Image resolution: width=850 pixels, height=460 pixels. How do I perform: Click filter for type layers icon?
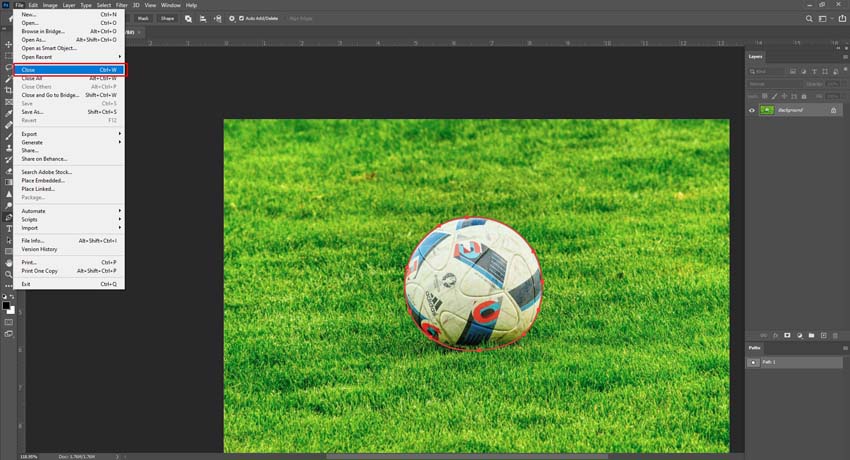pos(814,71)
